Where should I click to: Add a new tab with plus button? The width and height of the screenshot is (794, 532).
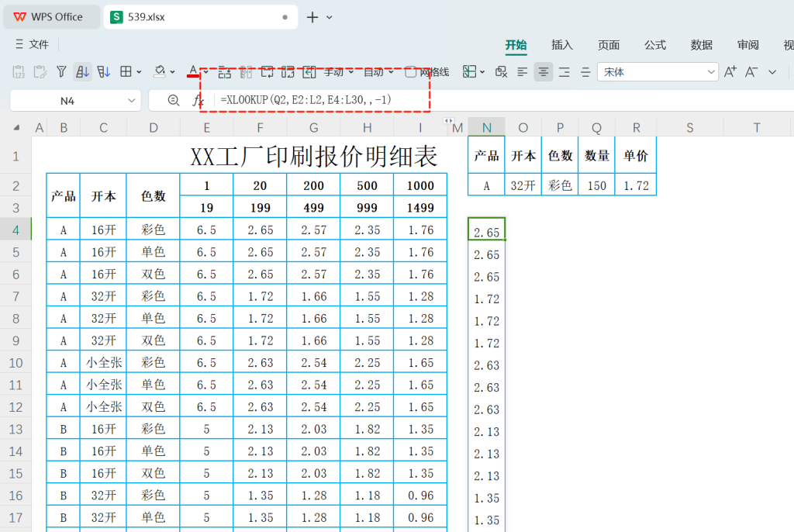312,17
